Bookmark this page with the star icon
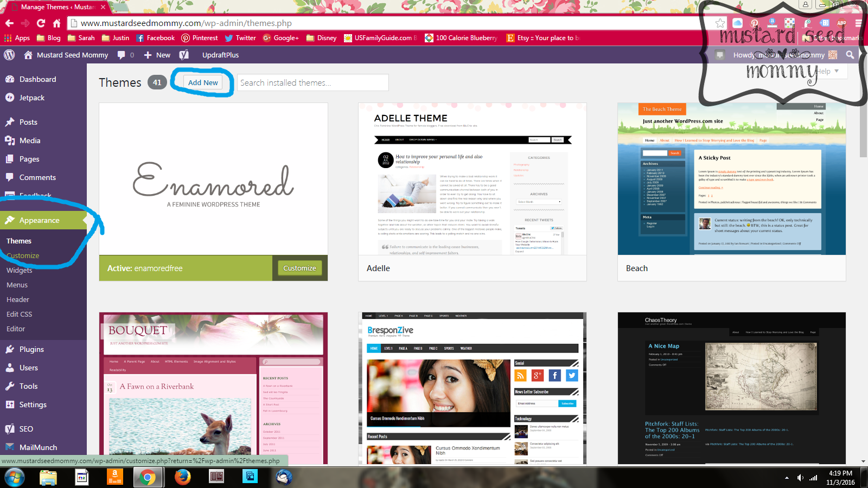868x488 pixels. pos(720,23)
